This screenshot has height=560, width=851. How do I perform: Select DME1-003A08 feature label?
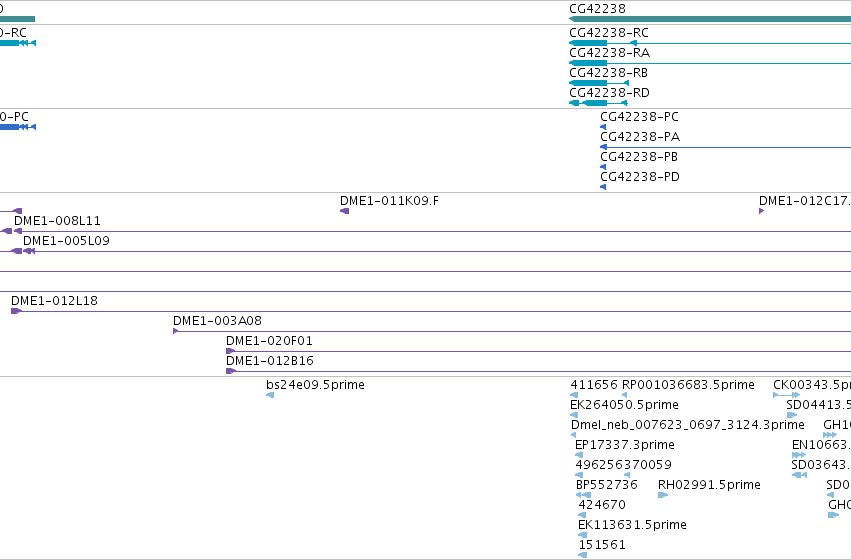coord(217,321)
